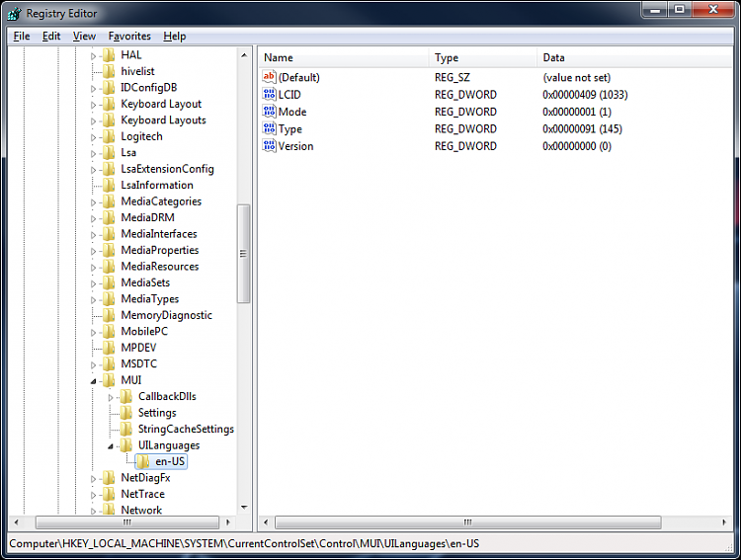The width and height of the screenshot is (741, 560).
Task: Click the MPDEV folder icon
Action: coord(109,348)
